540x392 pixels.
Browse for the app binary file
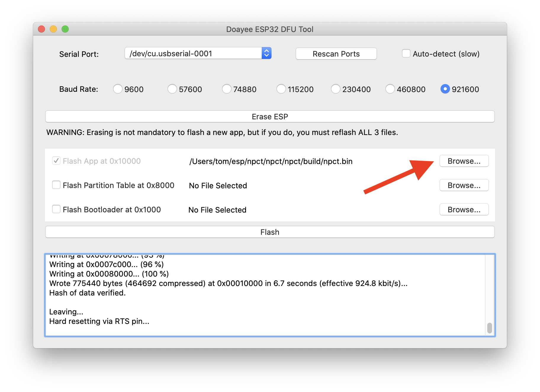click(464, 161)
